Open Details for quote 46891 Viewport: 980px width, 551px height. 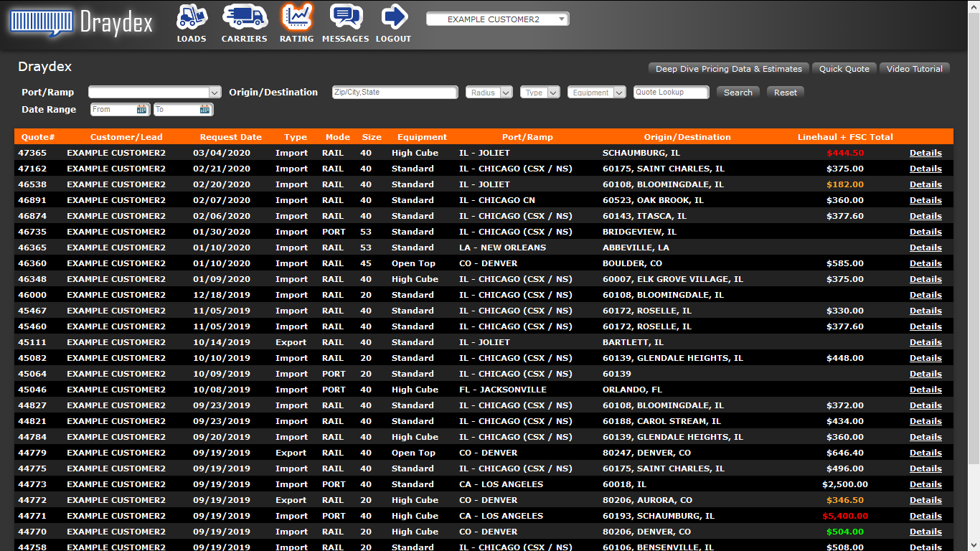point(925,200)
